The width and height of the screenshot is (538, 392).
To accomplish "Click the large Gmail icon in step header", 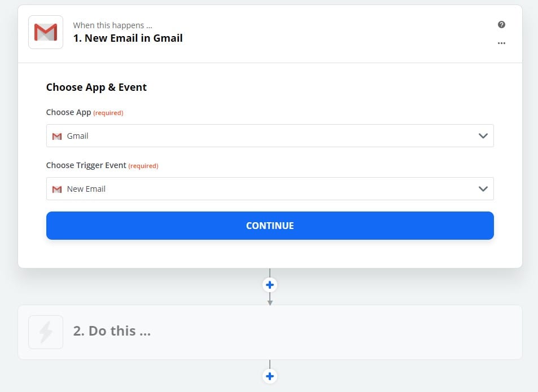I will 46,32.
